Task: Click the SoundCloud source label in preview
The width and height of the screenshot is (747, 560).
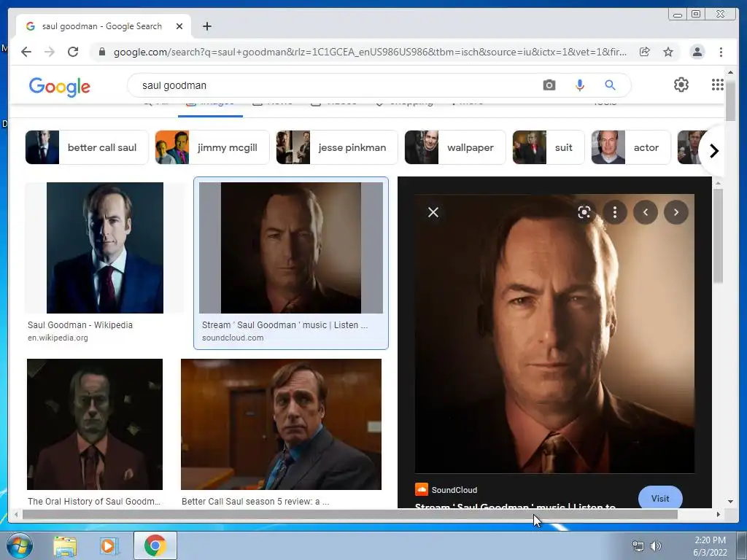Action: (454, 490)
